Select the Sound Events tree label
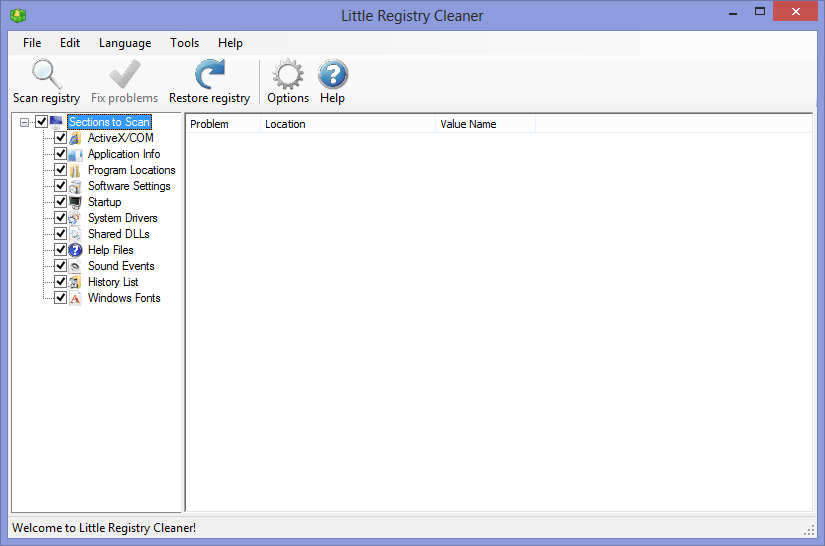The width and height of the screenshot is (825, 546). pos(121,266)
